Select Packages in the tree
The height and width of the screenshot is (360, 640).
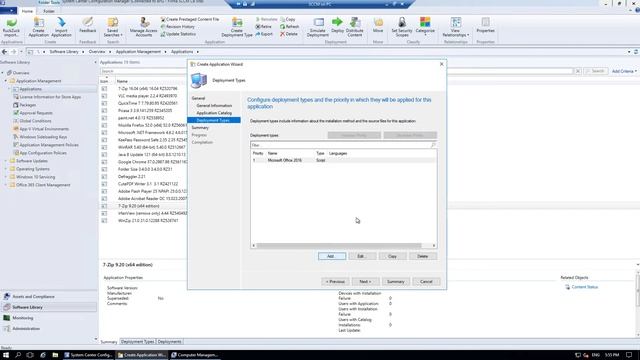[x=28, y=105]
